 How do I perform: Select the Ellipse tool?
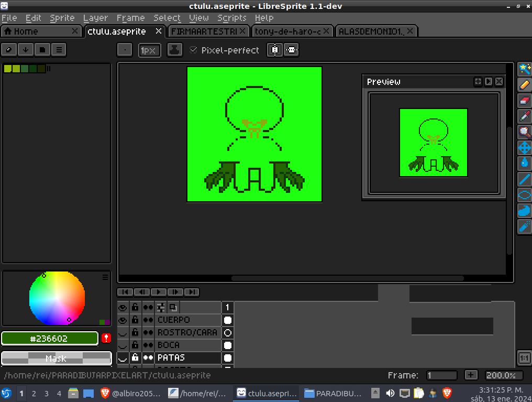[x=524, y=195]
